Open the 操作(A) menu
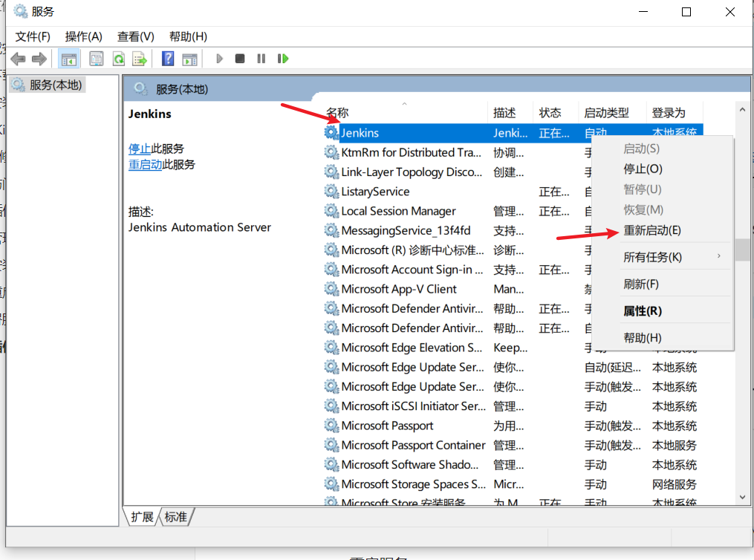This screenshot has width=754, height=560. coord(84,36)
